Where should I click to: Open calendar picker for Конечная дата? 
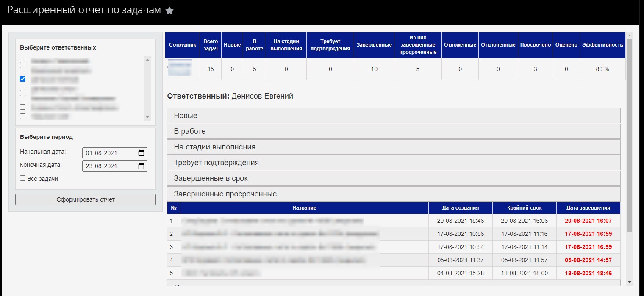click(x=142, y=166)
